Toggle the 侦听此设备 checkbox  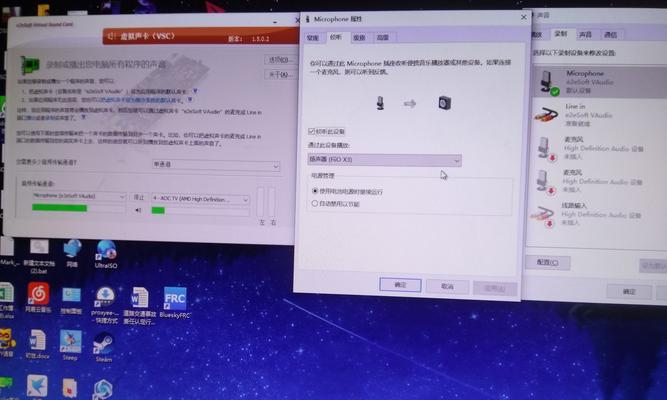coord(311,131)
